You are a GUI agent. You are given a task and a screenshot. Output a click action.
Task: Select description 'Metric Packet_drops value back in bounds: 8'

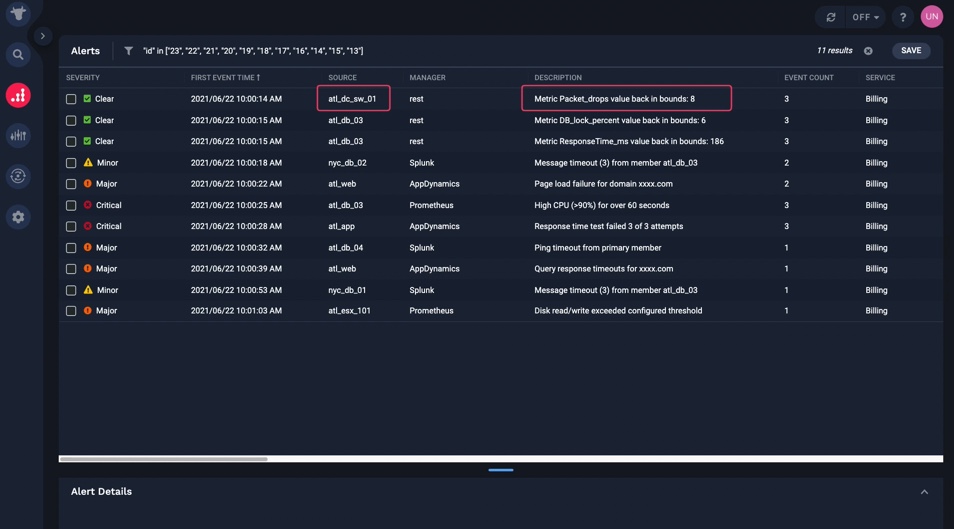(615, 99)
